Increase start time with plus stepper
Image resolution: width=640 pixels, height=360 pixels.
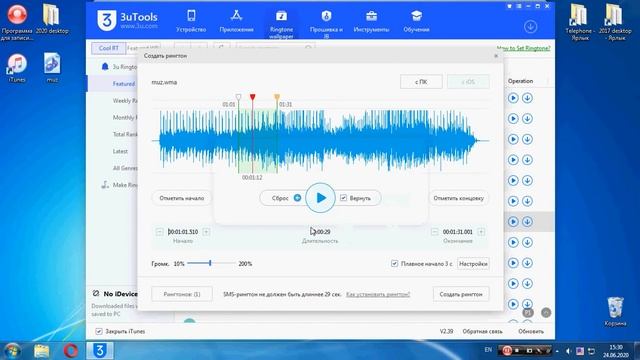[x=206, y=232]
